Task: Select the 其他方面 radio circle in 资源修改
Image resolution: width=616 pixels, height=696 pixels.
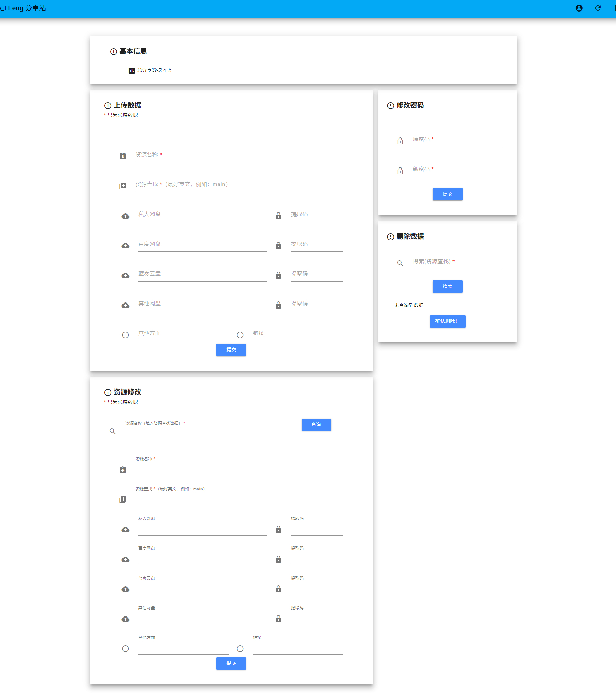Action: pos(125,649)
